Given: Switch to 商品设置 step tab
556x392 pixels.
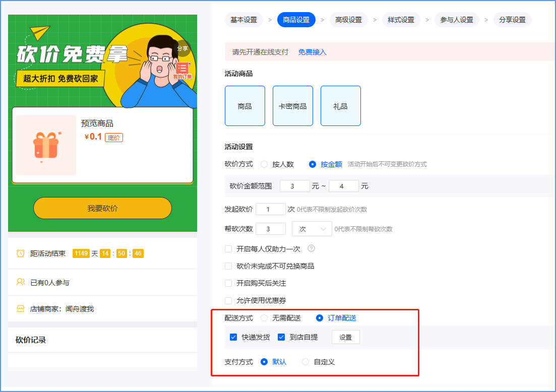Looking at the screenshot, I should 296,20.
